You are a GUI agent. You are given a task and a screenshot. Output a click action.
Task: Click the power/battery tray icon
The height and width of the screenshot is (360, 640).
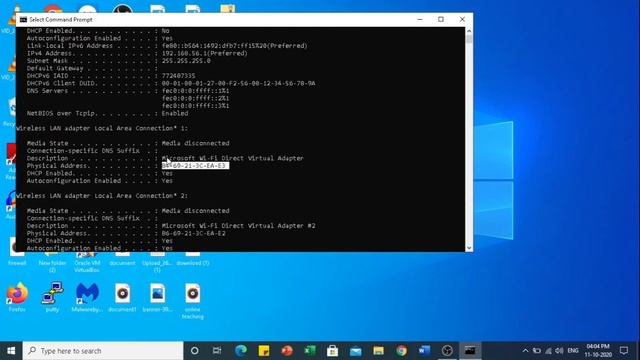pyautogui.click(x=537, y=351)
